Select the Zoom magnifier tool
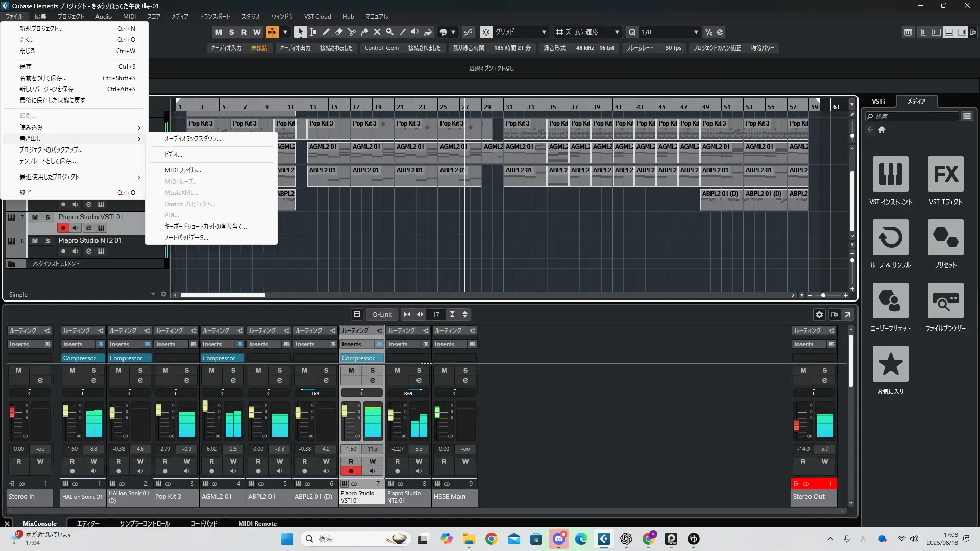 [390, 32]
